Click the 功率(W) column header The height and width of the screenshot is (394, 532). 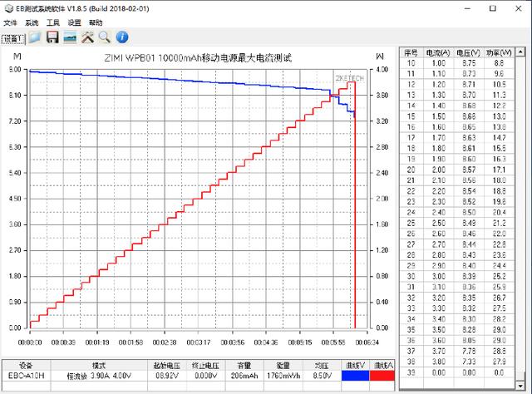click(499, 52)
